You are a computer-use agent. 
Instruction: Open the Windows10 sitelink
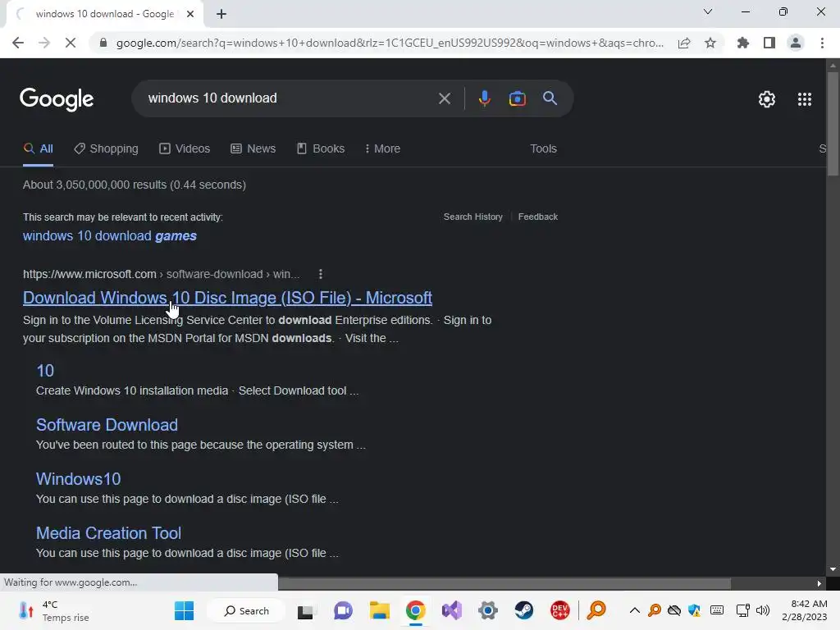point(78,479)
